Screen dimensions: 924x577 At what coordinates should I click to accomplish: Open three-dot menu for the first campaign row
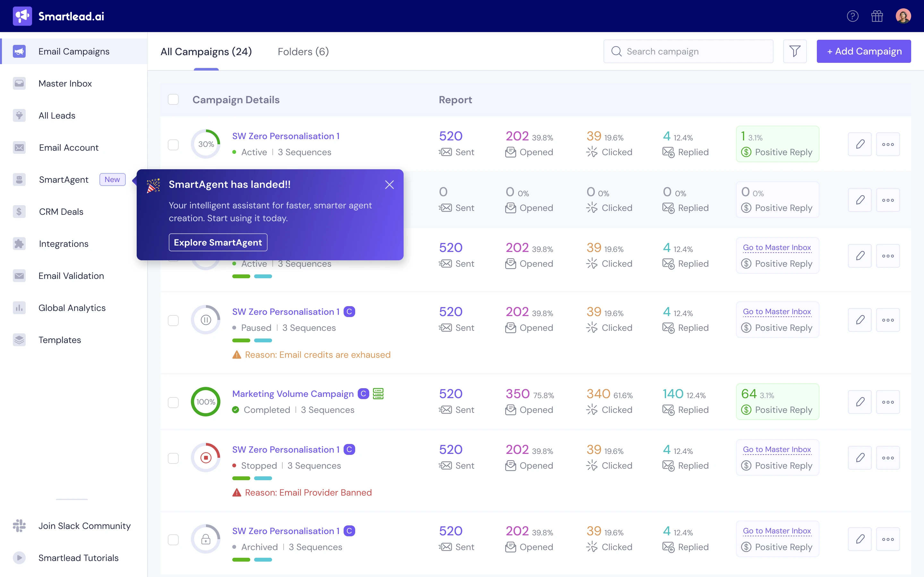pyautogui.click(x=888, y=144)
